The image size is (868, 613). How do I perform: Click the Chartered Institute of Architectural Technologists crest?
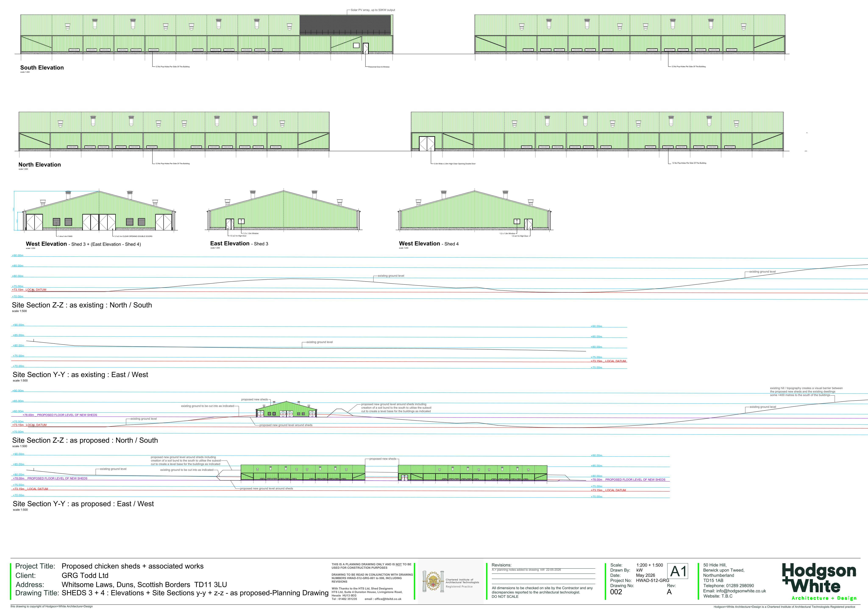[433, 581]
